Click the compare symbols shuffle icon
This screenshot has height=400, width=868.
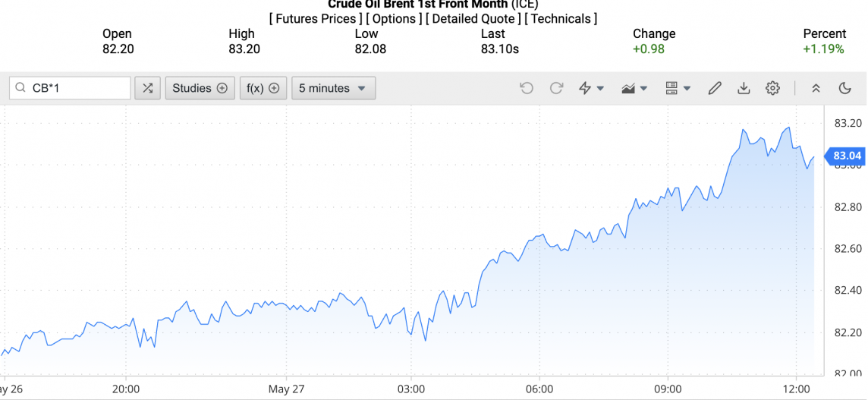tap(147, 88)
